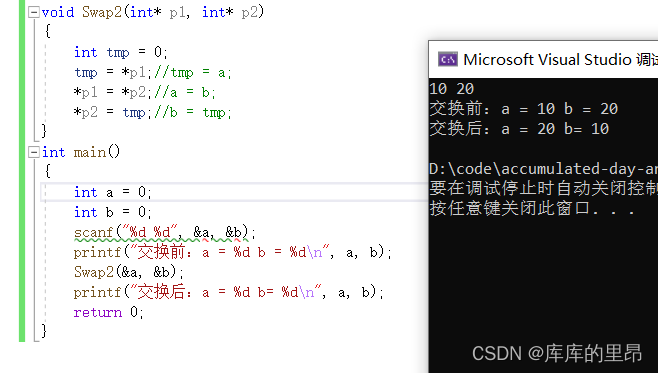Screen dimensions: 658x373
Task: Click the 'Swap2(&a, &b);' call
Action: coord(129,272)
